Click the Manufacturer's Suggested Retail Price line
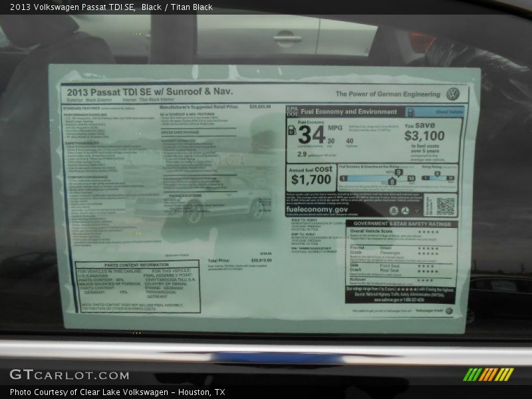This screenshot has height=399, width=532. click(x=199, y=106)
